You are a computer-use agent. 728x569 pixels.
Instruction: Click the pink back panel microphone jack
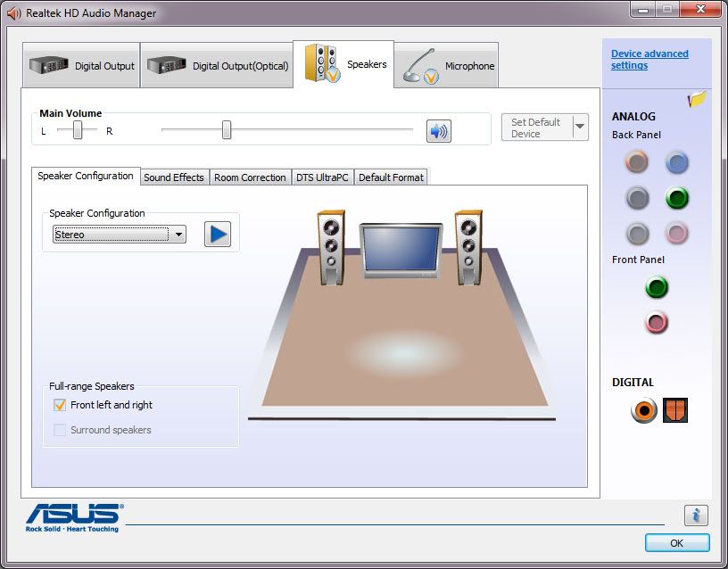(x=676, y=233)
